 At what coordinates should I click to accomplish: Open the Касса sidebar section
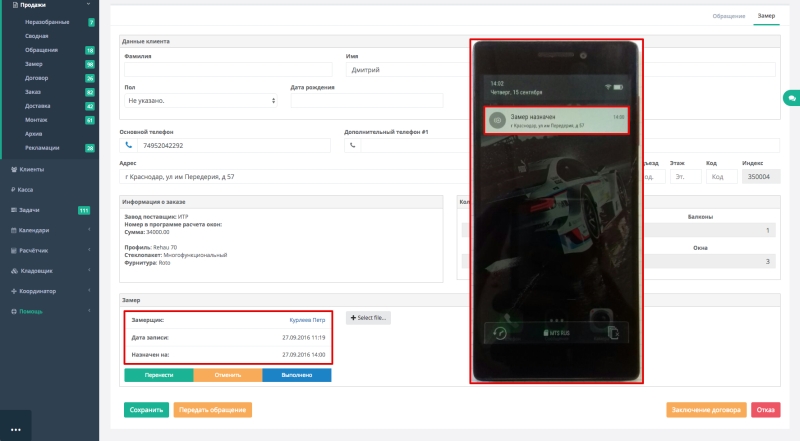25,190
